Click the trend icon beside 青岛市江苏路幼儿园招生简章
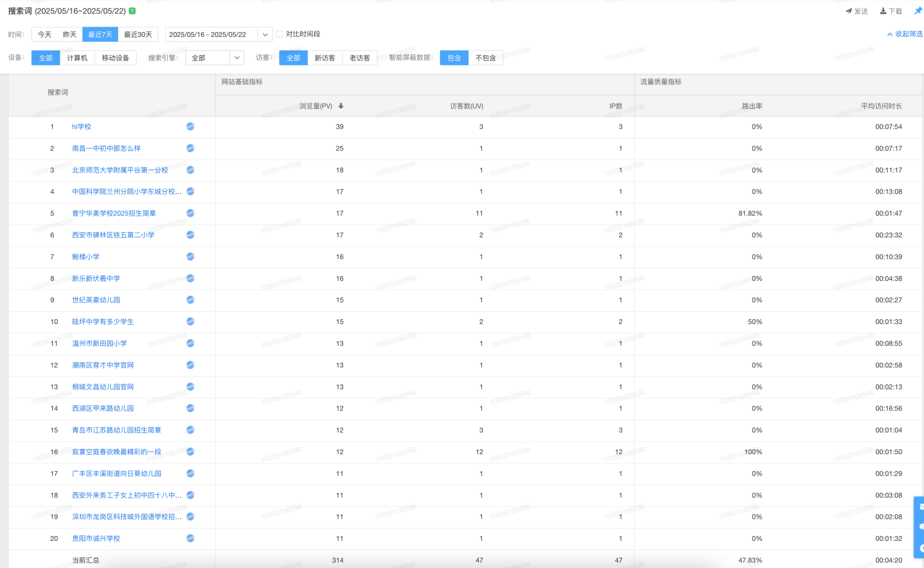The height and width of the screenshot is (568, 924). (x=190, y=430)
